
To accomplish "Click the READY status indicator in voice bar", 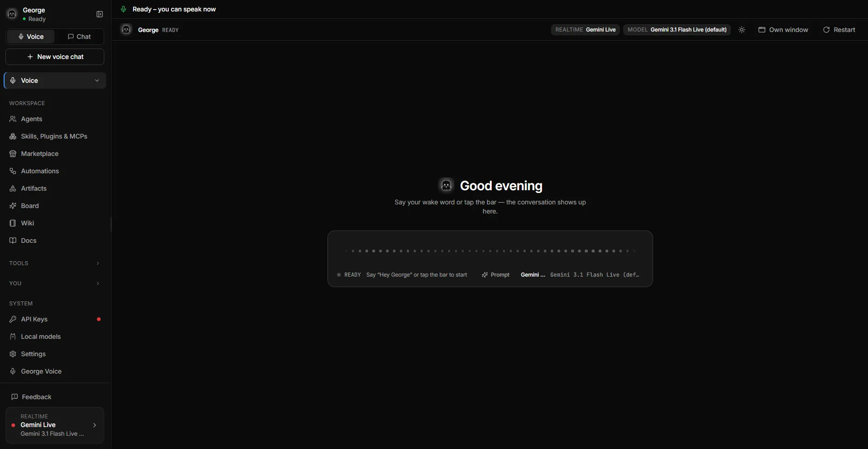I will click(349, 275).
